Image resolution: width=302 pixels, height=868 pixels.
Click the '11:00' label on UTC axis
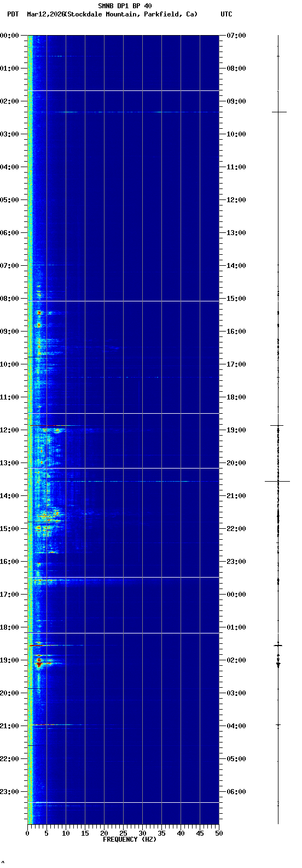236,167
